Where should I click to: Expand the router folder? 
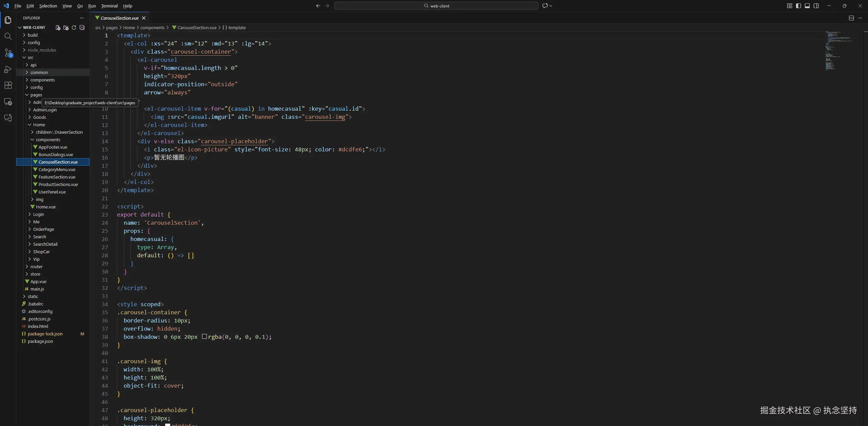point(36,266)
